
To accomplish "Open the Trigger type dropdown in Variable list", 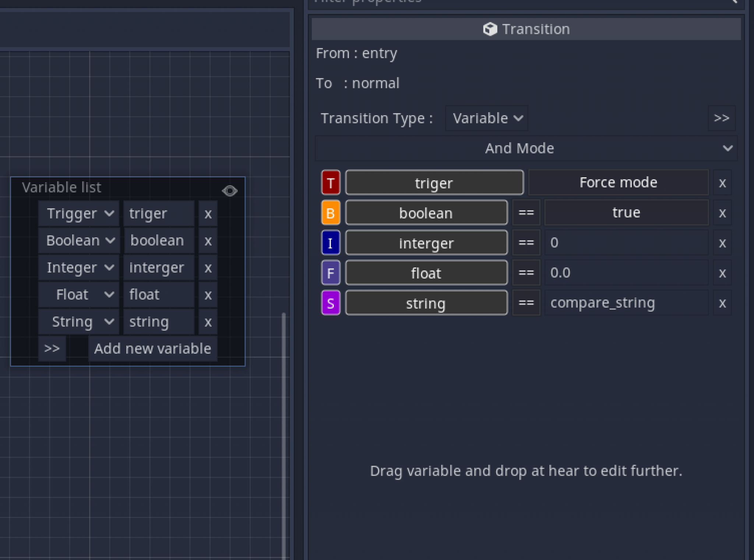I will point(78,213).
